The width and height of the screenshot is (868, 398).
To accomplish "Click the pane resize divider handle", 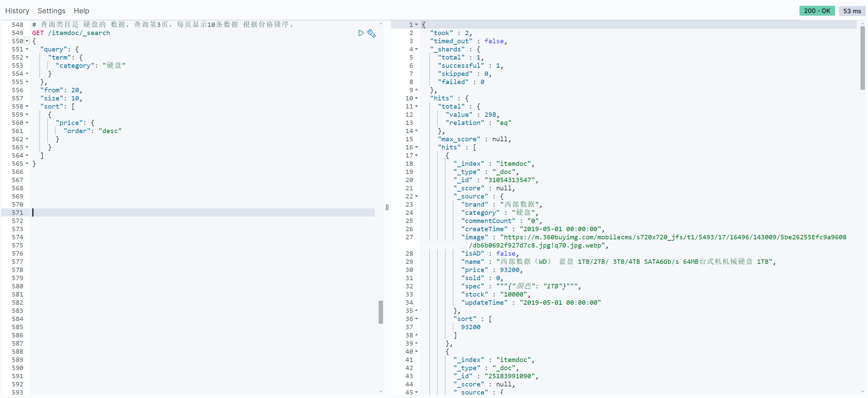I will [387, 207].
